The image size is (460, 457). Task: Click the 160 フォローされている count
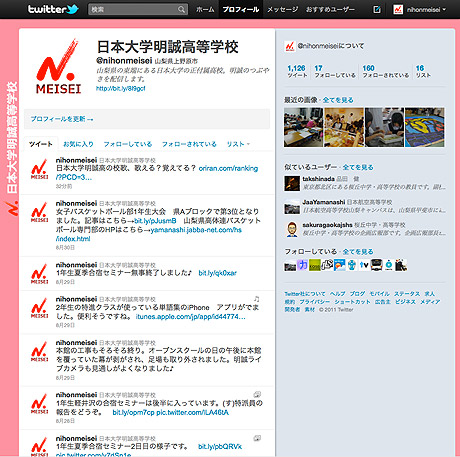[x=386, y=71]
